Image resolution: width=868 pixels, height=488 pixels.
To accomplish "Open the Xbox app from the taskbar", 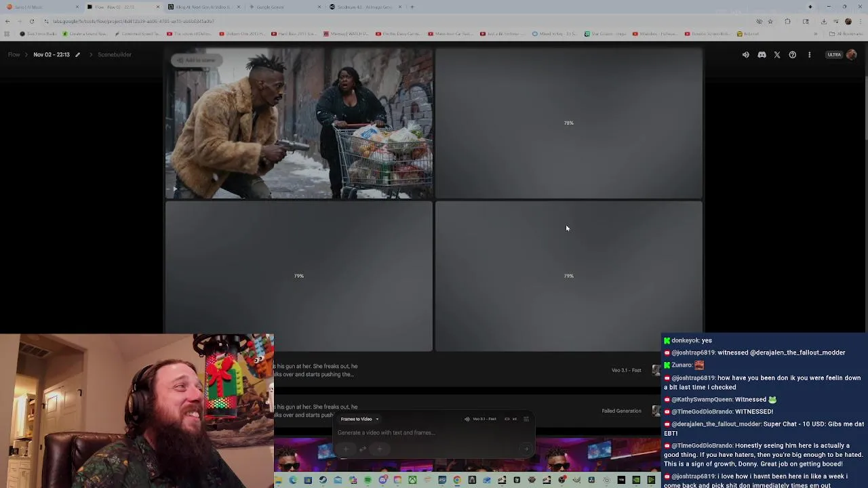I will click(412, 480).
